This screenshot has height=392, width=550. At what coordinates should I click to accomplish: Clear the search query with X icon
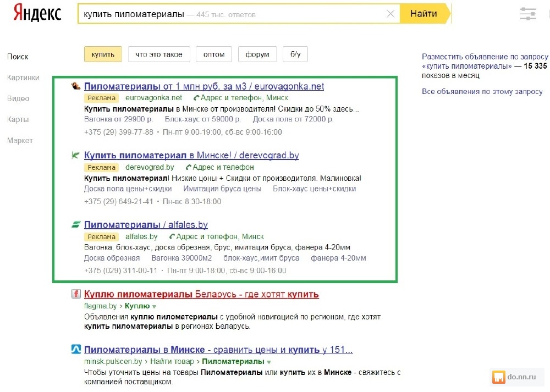[391, 14]
